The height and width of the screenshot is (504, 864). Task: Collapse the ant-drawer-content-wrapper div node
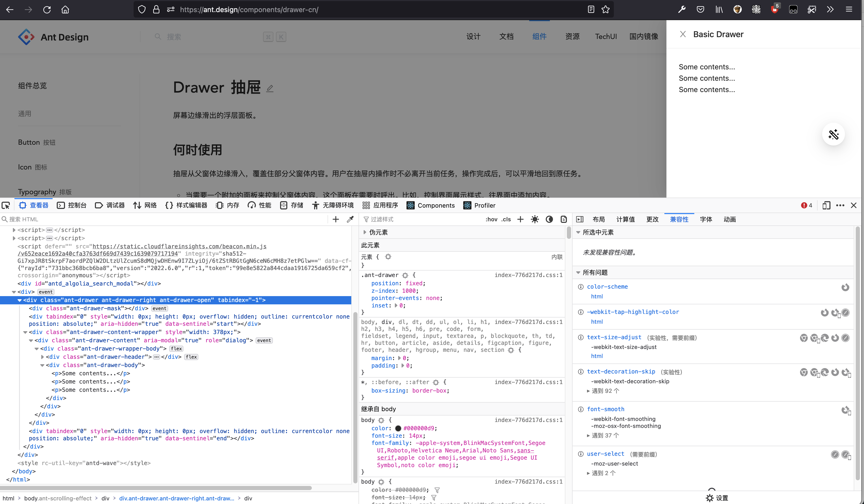25,332
